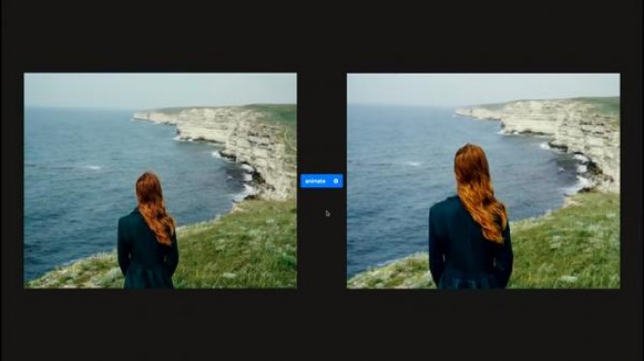Screen dimensions: 644x361
Task: Select the right animated result image
Action: point(484,180)
